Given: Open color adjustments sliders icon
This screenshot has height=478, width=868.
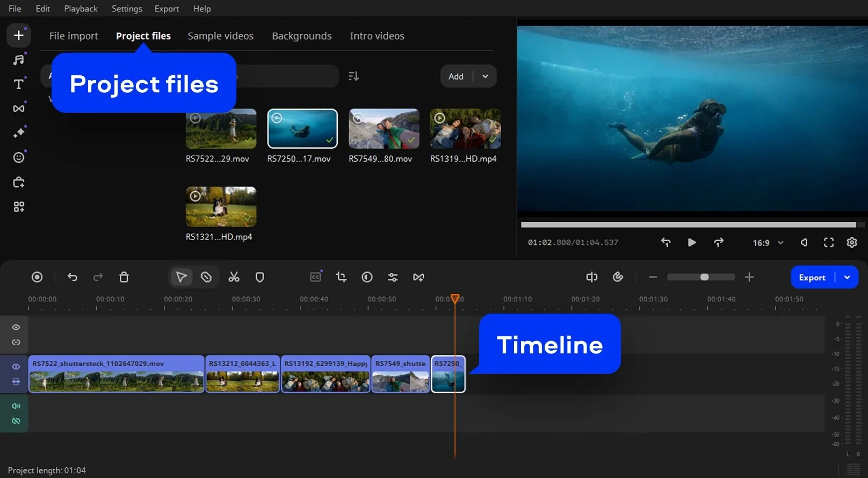Looking at the screenshot, I should click(393, 277).
